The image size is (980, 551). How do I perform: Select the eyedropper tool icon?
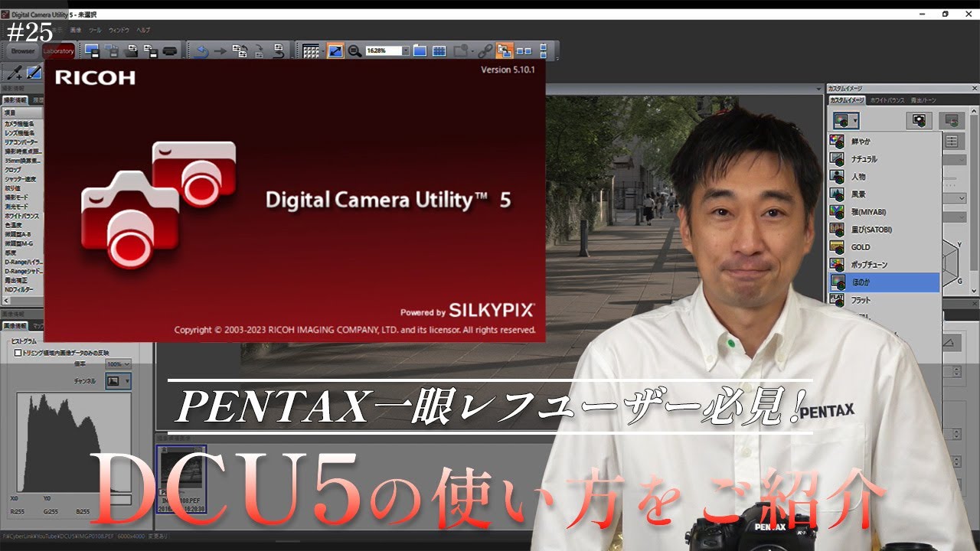[14, 73]
